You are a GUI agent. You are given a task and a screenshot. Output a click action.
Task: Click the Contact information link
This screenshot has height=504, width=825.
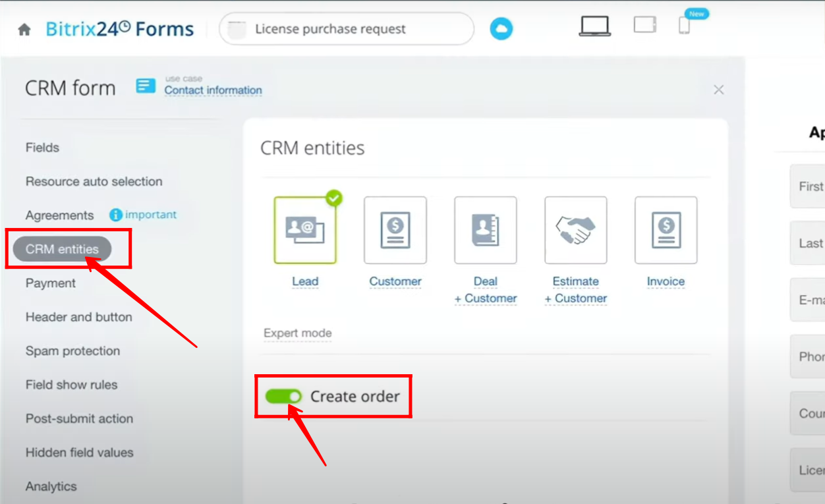pyautogui.click(x=213, y=90)
